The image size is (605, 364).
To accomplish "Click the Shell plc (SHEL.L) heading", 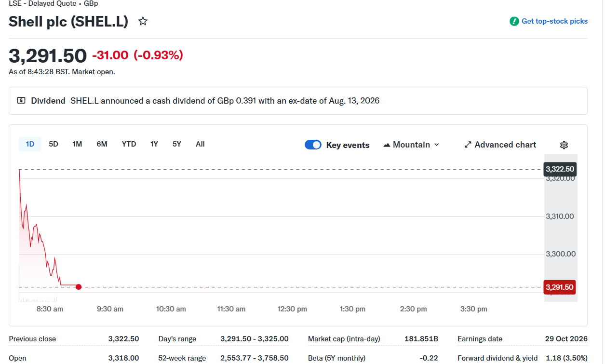I will click(x=68, y=22).
